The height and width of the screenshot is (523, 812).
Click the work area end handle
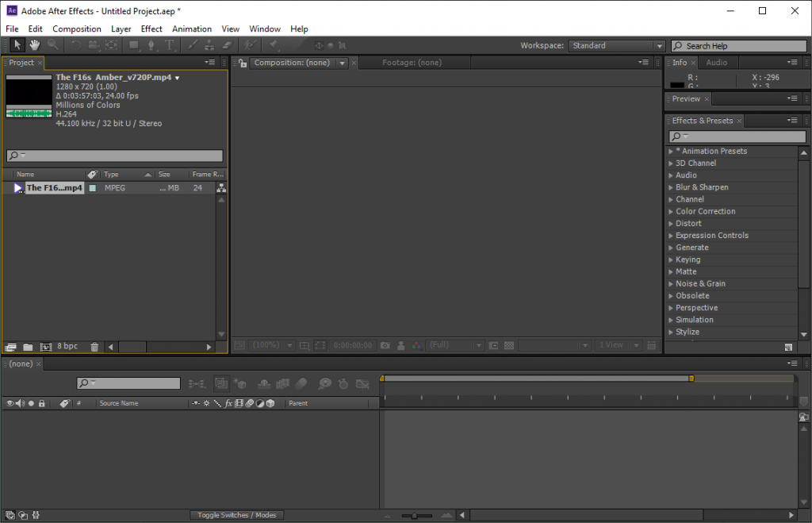(691, 379)
